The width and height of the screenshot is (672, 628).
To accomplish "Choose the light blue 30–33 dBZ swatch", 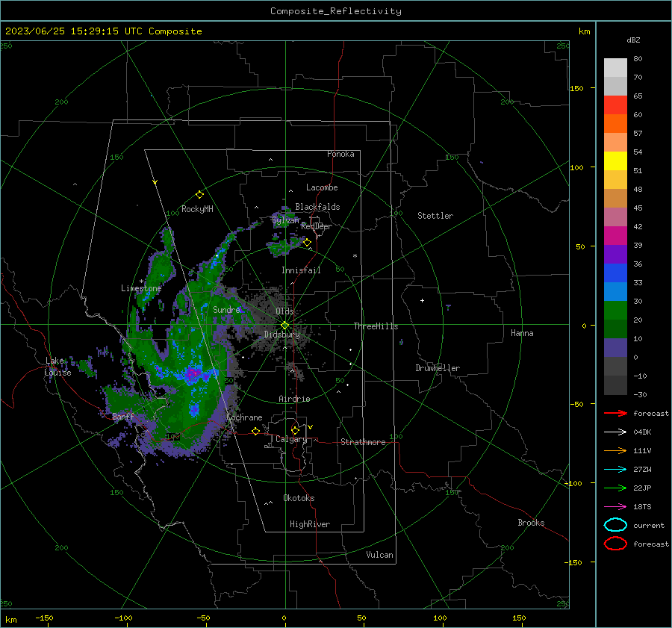I will [x=615, y=292].
